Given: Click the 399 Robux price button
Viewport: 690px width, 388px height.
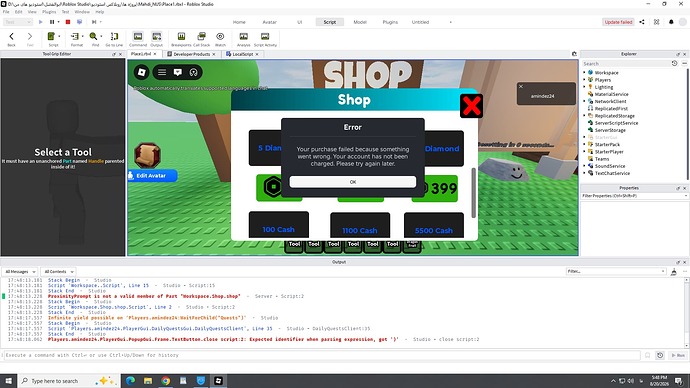Looking at the screenshot, I should [x=435, y=189].
